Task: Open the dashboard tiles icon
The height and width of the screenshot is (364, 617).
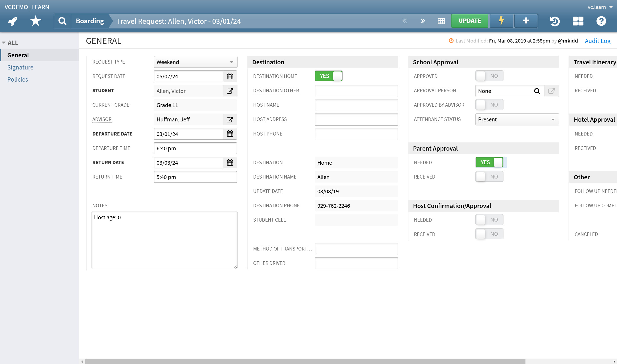Action: (x=578, y=21)
